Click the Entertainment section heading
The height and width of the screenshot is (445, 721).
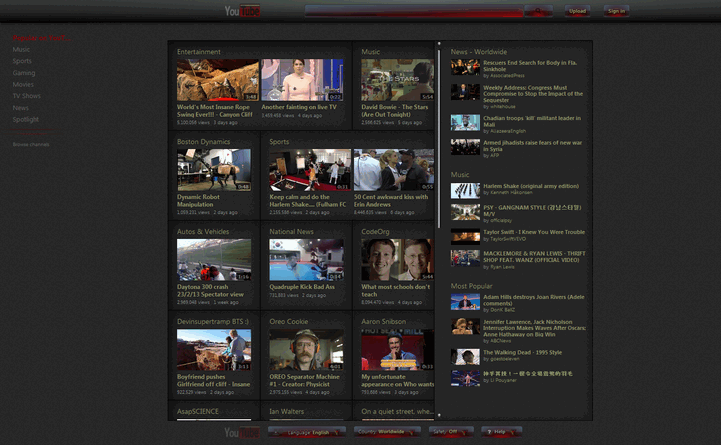(x=199, y=52)
